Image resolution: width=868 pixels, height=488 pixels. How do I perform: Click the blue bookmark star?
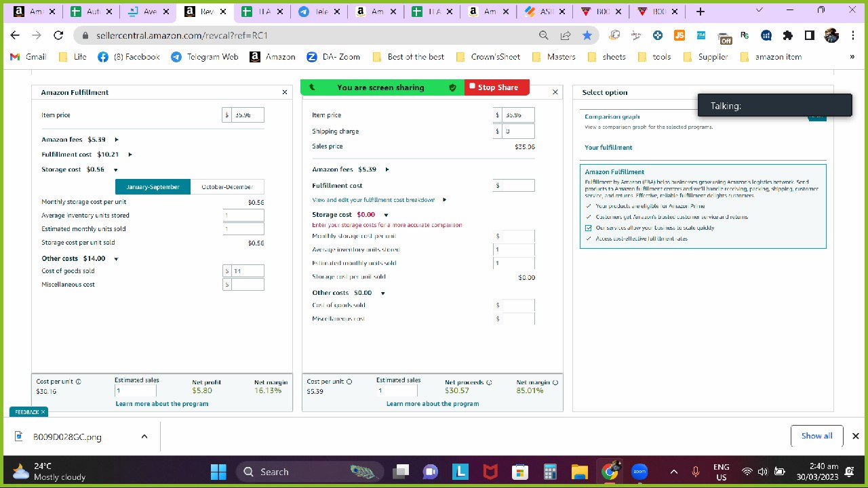coord(587,35)
